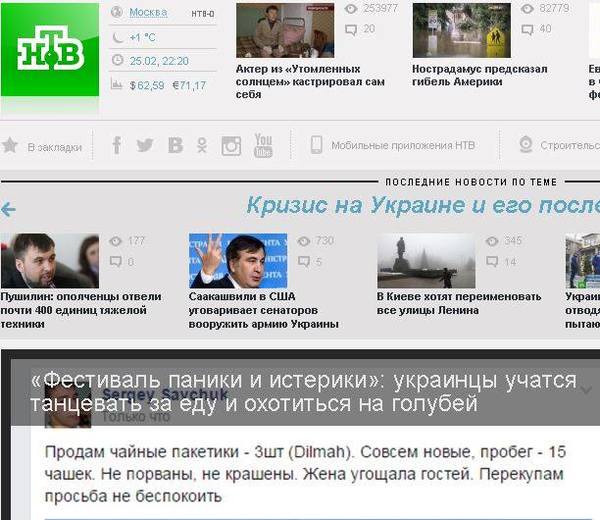Open headline 'Актер из «Утомленных солнцем»'

310,82
